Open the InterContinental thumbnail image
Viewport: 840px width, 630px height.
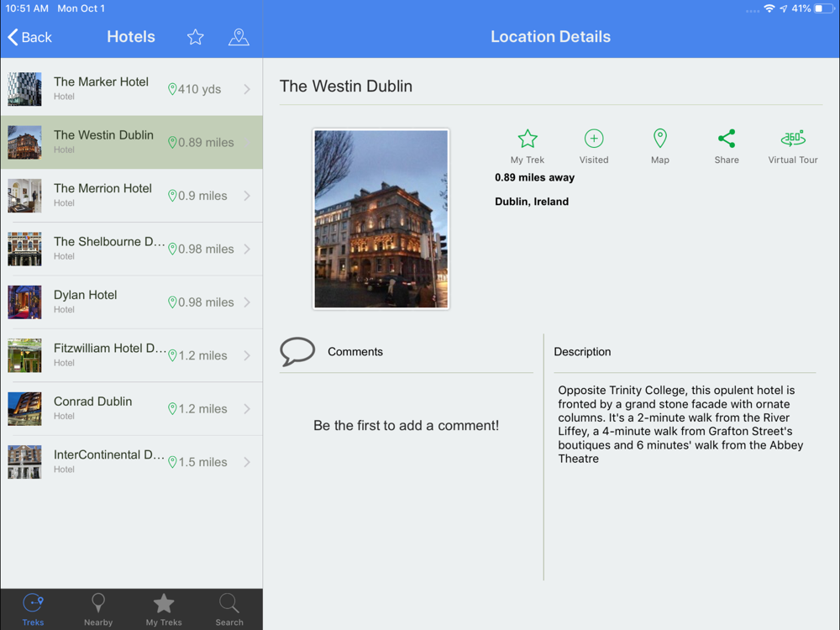pyautogui.click(x=24, y=462)
